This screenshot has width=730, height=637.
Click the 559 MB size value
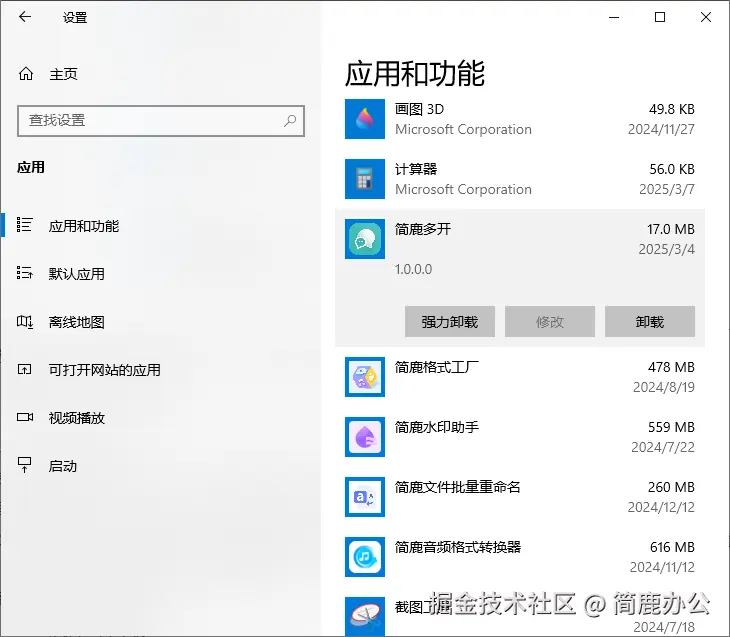(x=671, y=427)
